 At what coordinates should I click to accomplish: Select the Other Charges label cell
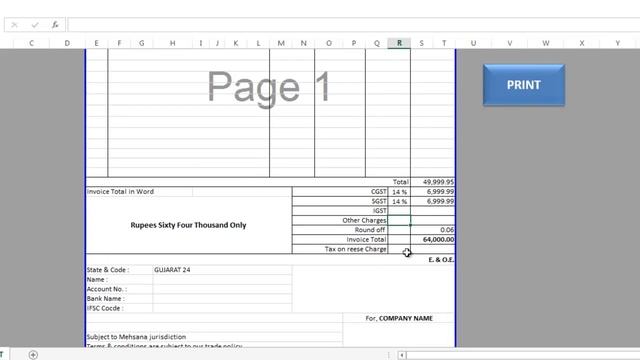pyautogui.click(x=340, y=220)
